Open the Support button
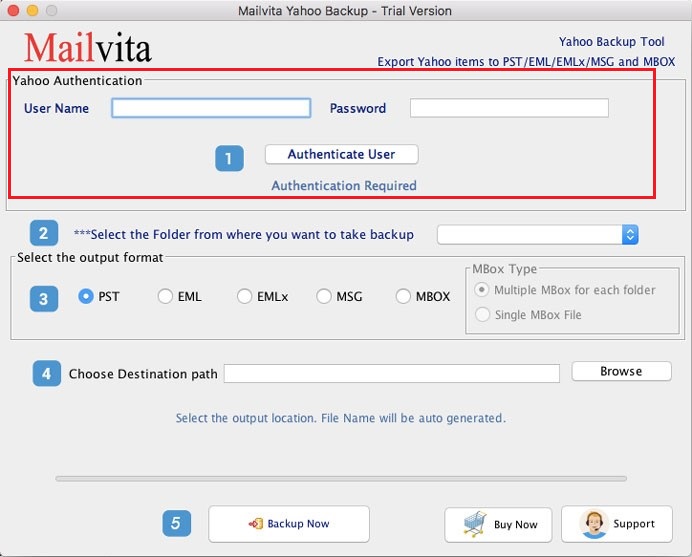Screen dimensions: 692x557 point(617,524)
